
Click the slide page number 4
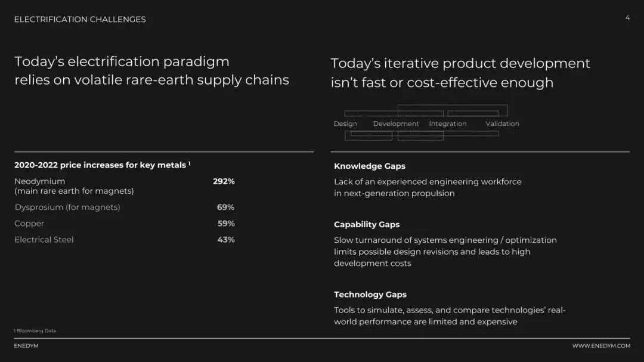tap(627, 18)
